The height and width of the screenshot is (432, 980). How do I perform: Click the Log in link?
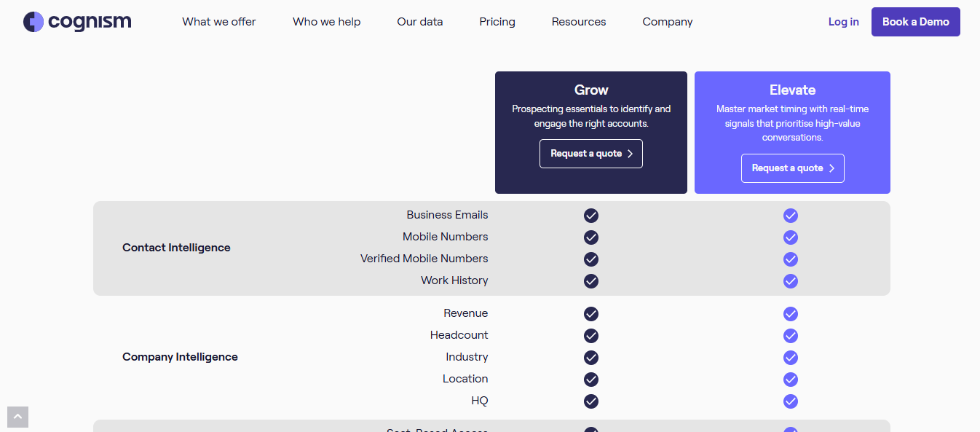coord(843,22)
